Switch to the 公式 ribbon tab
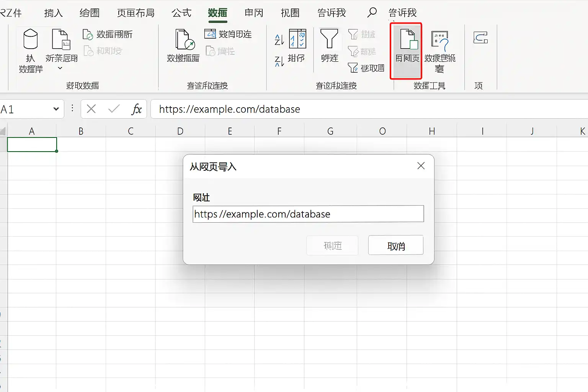The image size is (588, 392). 181,13
